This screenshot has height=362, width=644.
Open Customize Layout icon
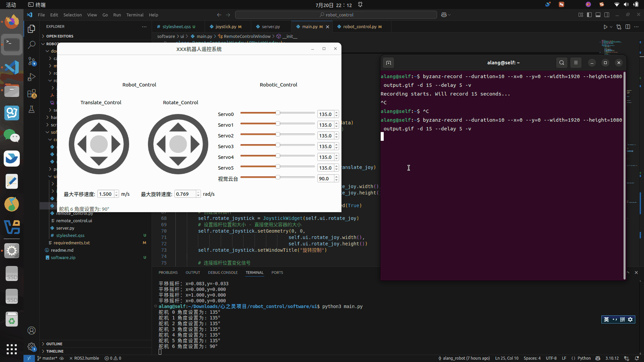[x=581, y=15]
